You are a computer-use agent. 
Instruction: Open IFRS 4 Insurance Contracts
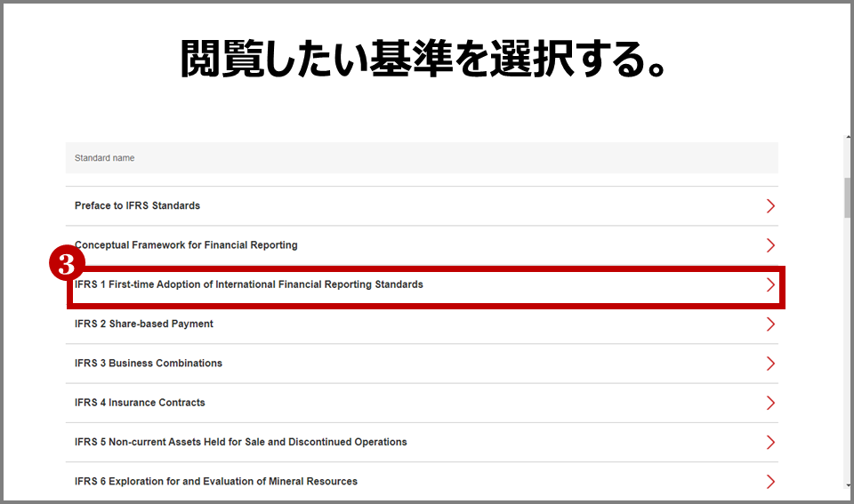[x=140, y=402]
